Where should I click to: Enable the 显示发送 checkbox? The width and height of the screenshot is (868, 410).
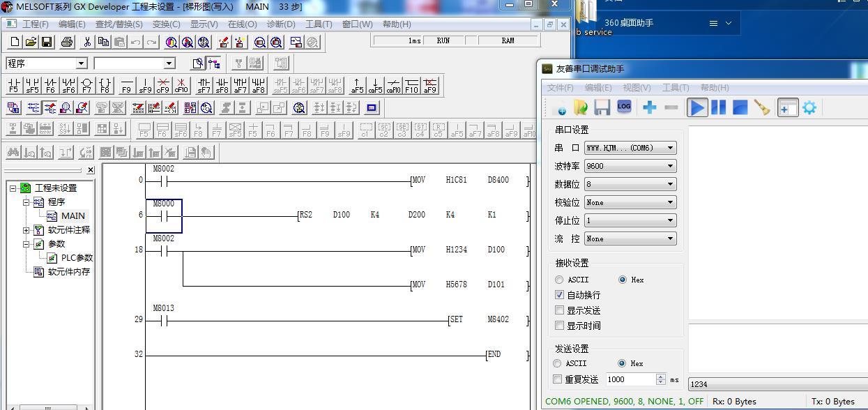click(x=559, y=310)
